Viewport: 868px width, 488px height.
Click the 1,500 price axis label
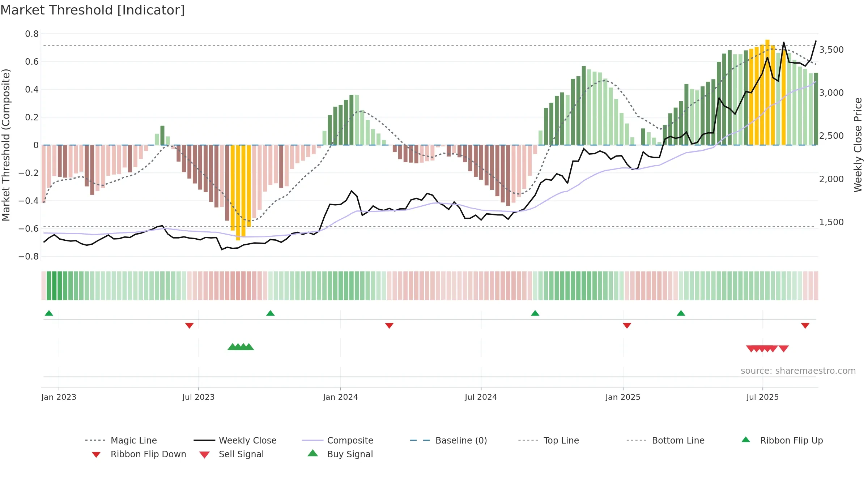(x=831, y=222)
